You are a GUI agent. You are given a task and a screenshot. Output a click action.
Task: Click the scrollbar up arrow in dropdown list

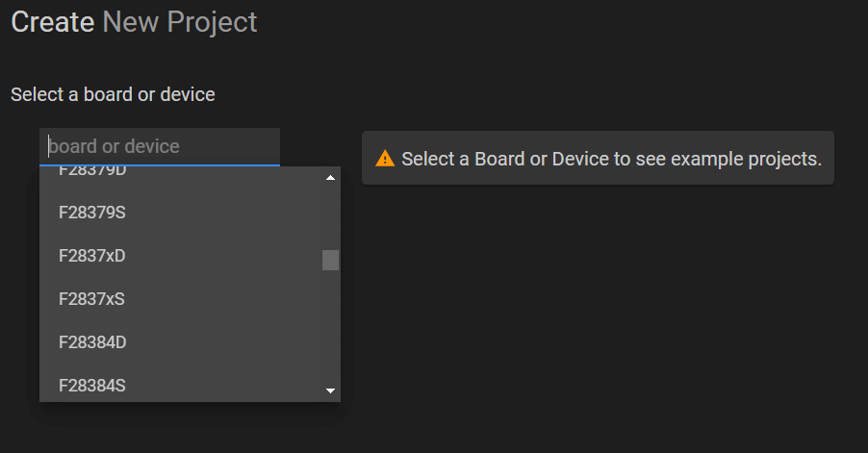330,178
